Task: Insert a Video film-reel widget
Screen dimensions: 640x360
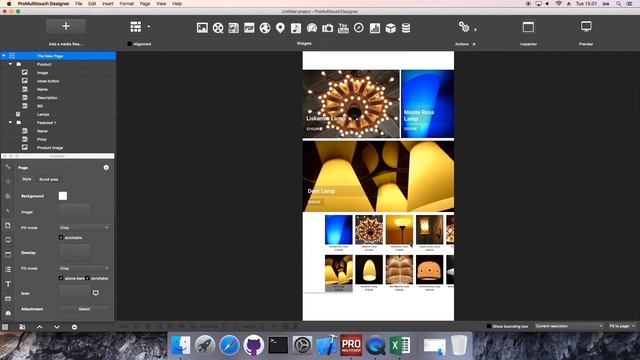Action: coord(218,28)
